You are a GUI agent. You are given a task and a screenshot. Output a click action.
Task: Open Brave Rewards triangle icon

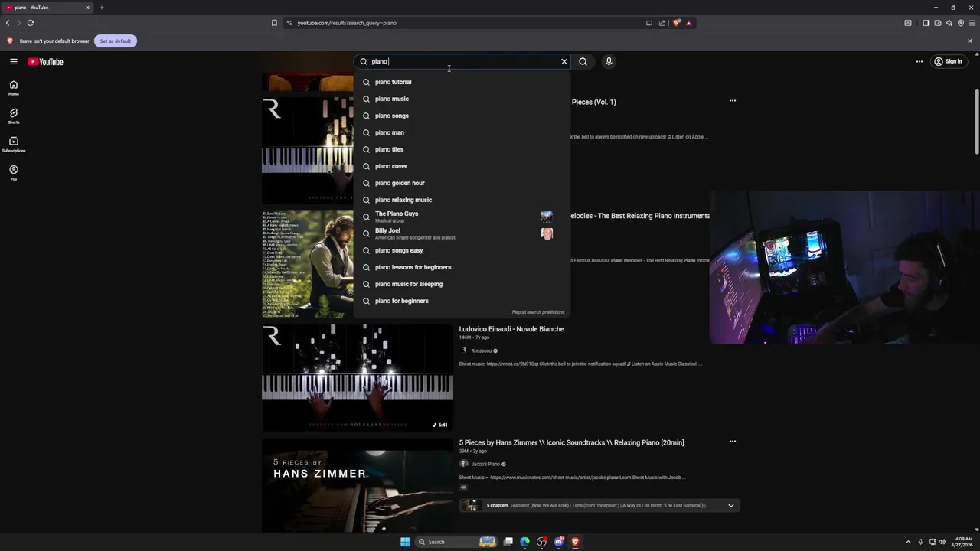click(688, 23)
